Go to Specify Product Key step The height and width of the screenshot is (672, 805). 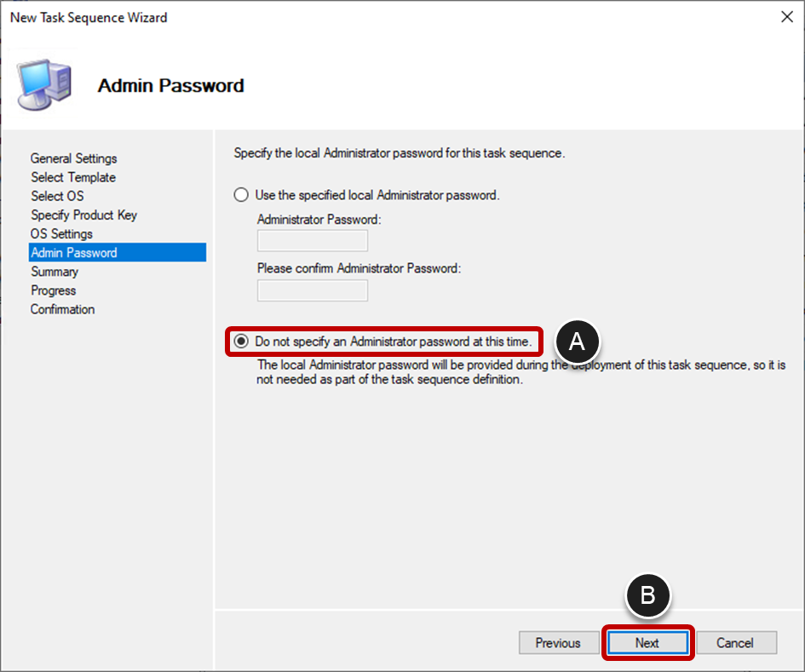click(83, 215)
